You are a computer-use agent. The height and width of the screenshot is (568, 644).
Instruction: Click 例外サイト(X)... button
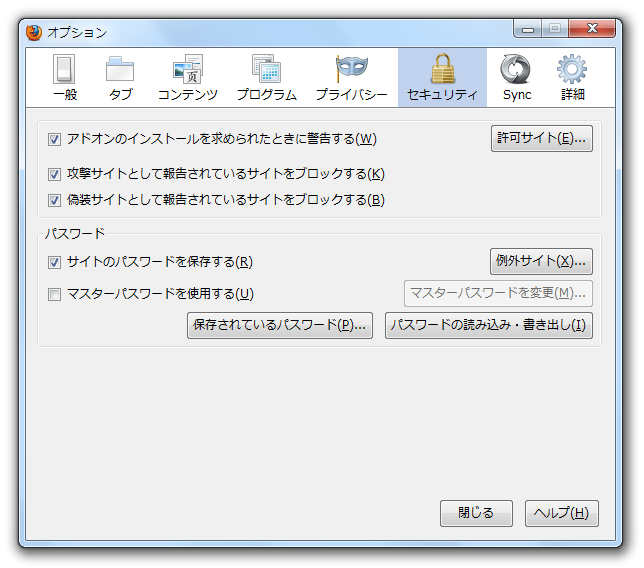click(541, 261)
